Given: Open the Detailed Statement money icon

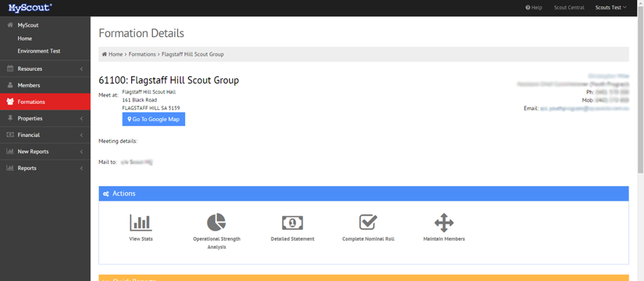Looking at the screenshot, I should pyautogui.click(x=293, y=223).
